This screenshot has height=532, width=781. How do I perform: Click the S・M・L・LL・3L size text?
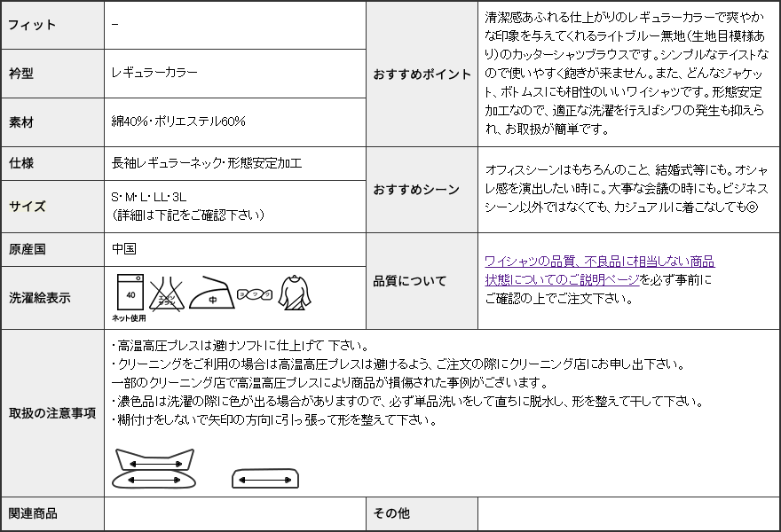(149, 197)
